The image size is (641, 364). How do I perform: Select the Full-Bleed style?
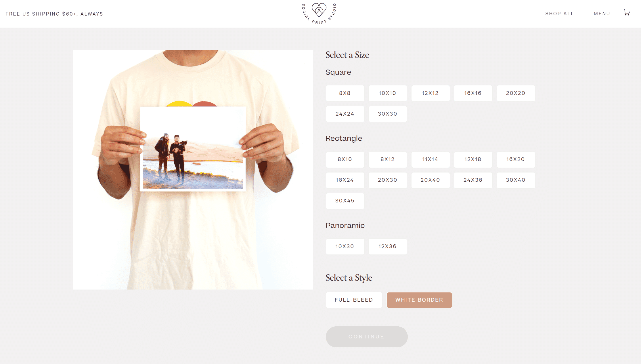point(354,300)
